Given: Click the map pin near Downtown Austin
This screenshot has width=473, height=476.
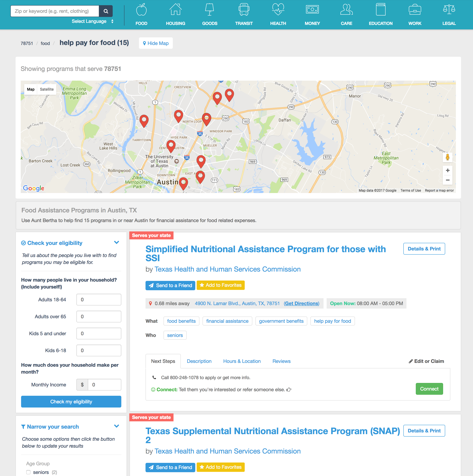Looking at the screenshot, I should [x=183, y=184].
